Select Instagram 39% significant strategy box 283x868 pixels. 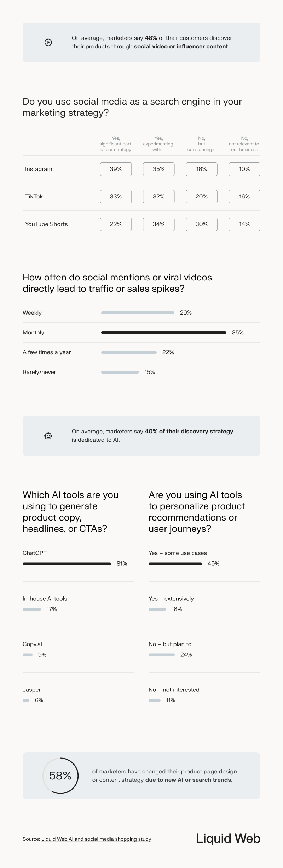click(116, 169)
